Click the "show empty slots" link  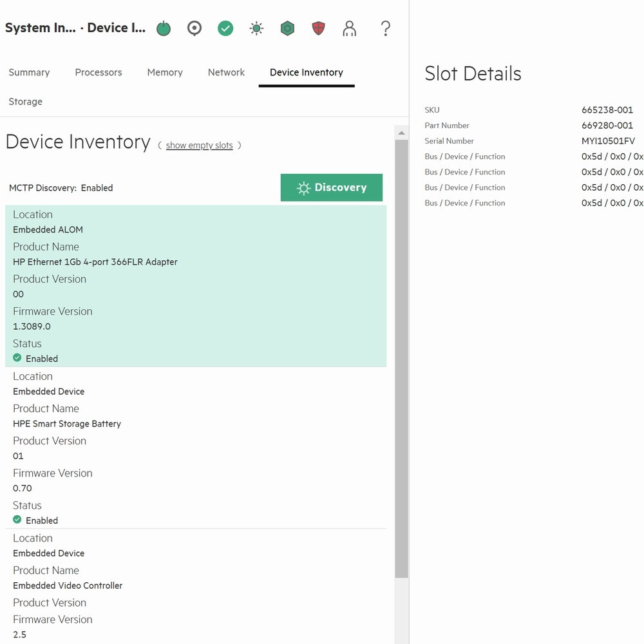click(x=199, y=146)
